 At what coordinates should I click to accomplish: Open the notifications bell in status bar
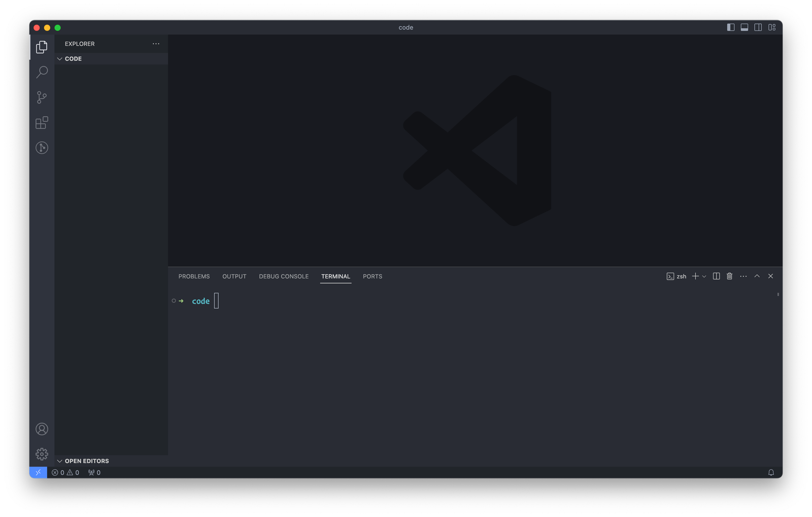point(771,472)
